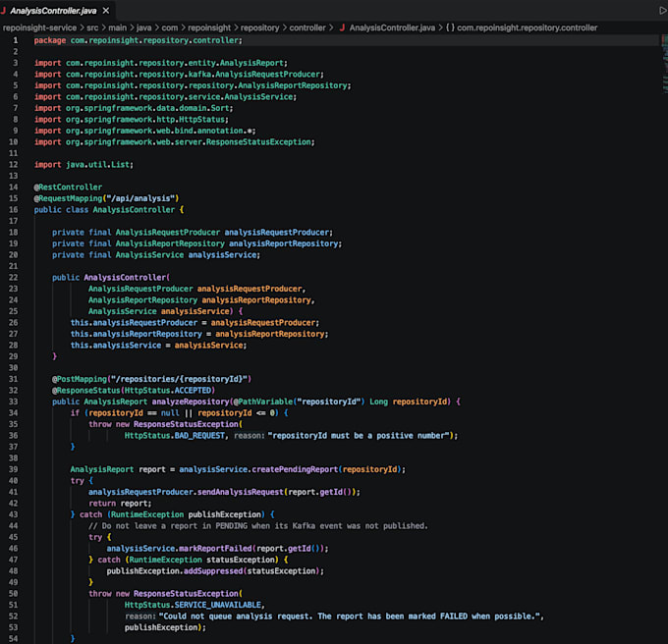Open the repository breadcrumb folder

click(260, 27)
